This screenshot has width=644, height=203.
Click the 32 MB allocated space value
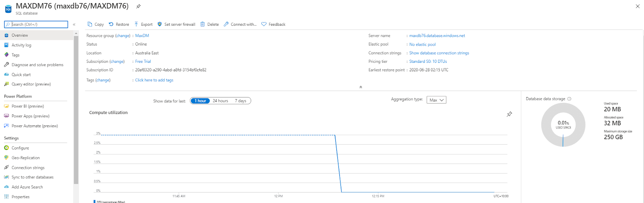tap(612, 123)
